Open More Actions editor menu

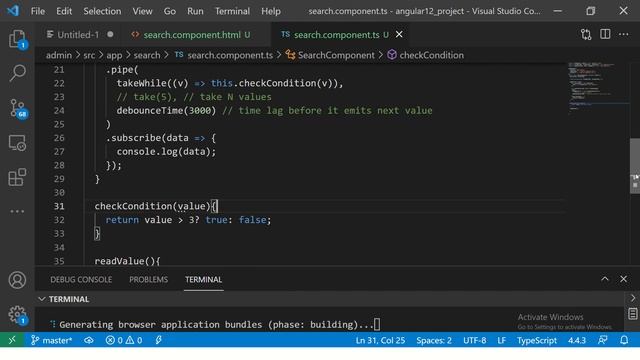(624, 35)
